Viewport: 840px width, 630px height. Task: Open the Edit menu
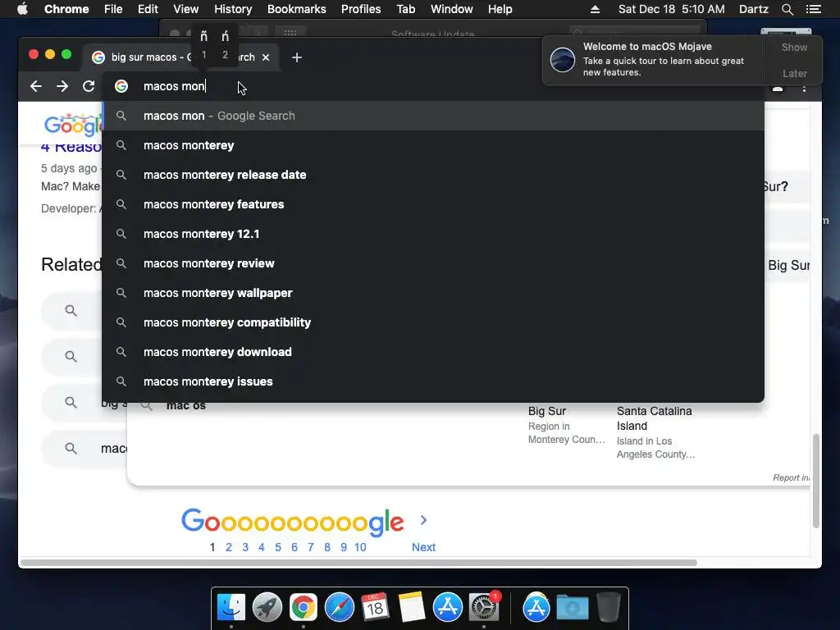click(148, 9)
